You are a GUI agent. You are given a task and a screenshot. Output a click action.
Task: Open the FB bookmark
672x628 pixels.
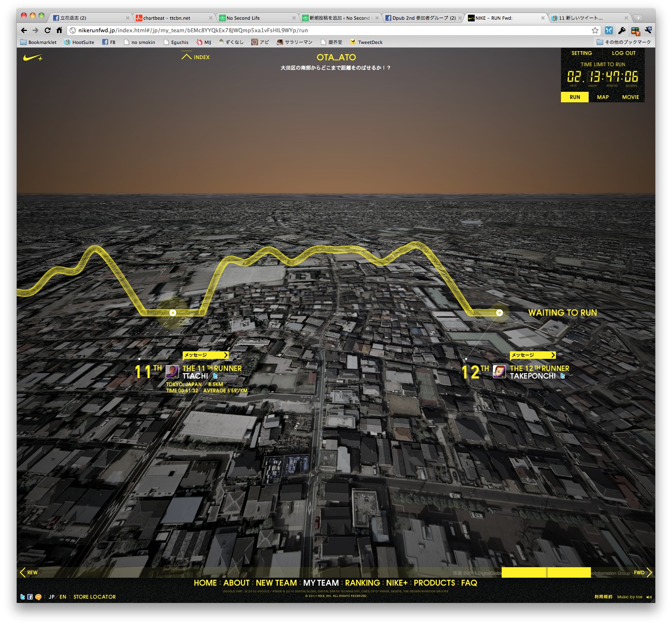[x=109, y=42]
